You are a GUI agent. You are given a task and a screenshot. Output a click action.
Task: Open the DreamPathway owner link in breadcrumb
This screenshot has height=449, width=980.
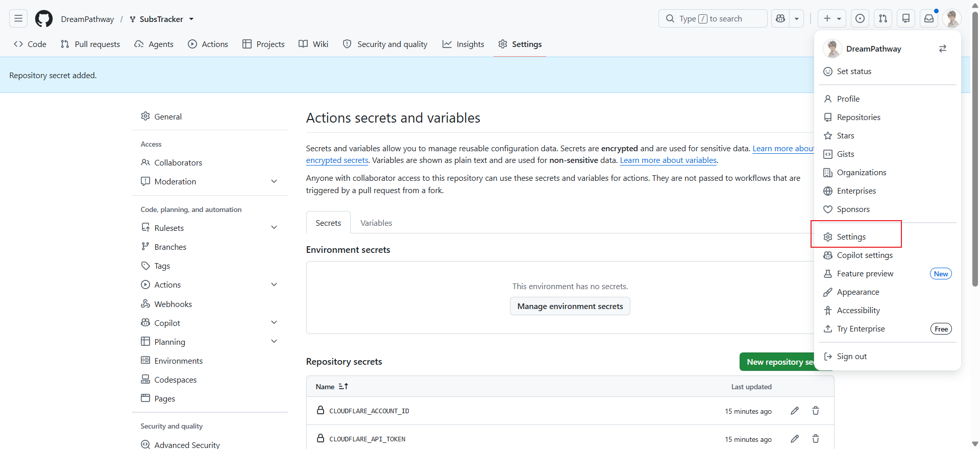(x=88, y=19)
